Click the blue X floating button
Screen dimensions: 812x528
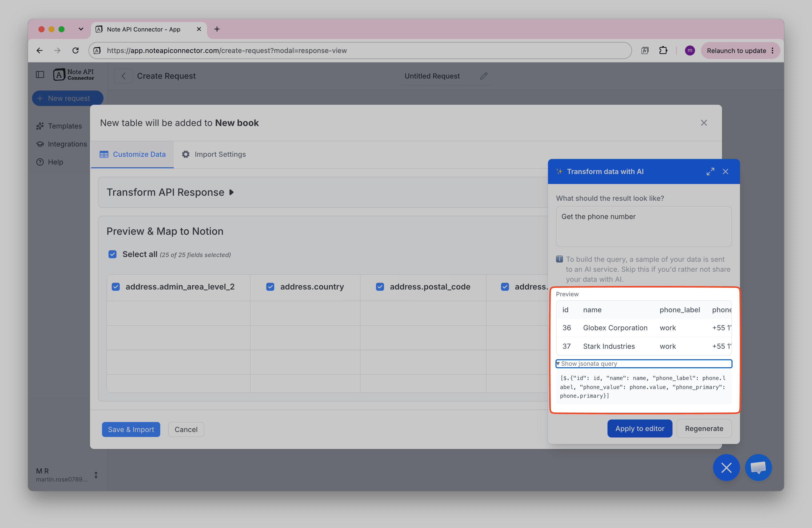726,468
